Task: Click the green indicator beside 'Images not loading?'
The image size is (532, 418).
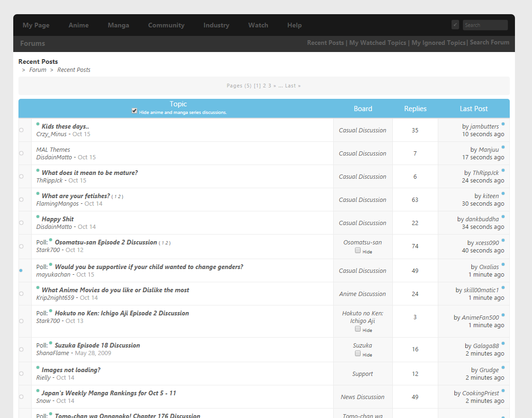Action: [x=37, y=366]
